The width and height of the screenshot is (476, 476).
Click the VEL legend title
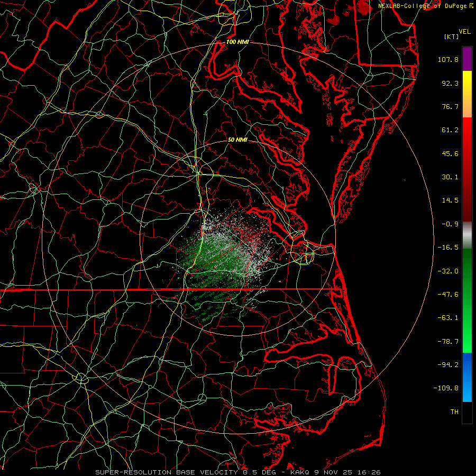tap(464, 32)
